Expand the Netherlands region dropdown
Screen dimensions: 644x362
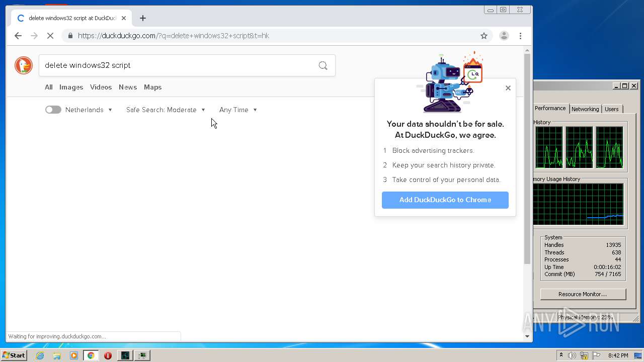(89, 110)
